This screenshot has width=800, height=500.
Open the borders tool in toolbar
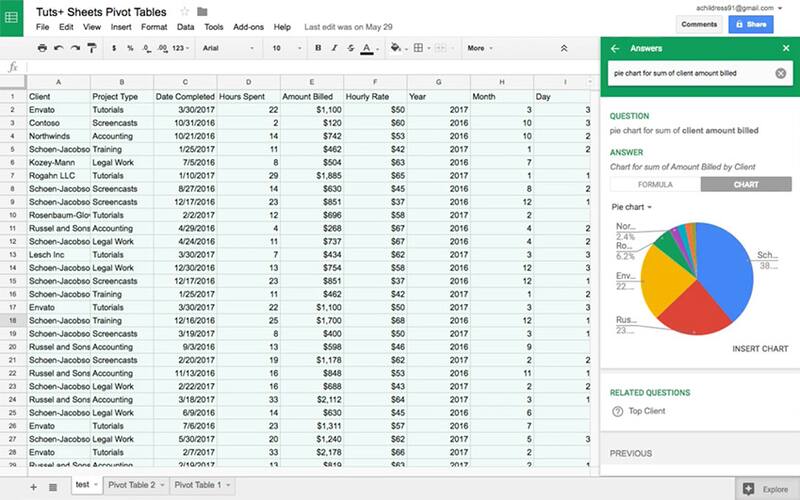click(419, 47)
